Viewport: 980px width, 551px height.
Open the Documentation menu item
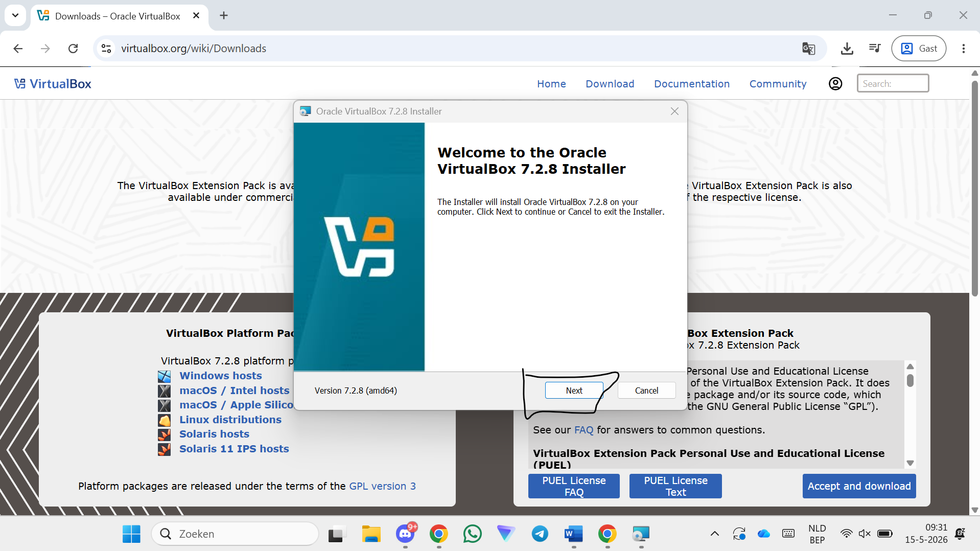coord(692,84)
